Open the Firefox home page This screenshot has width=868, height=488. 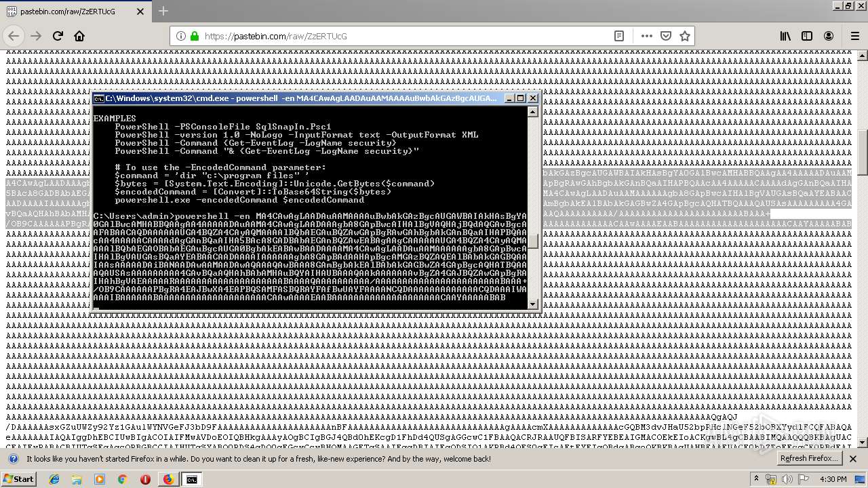tap(79, 36)
